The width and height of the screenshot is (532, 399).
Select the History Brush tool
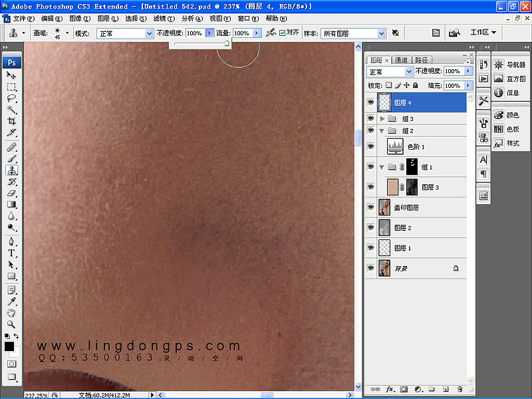tap(11, 182)
